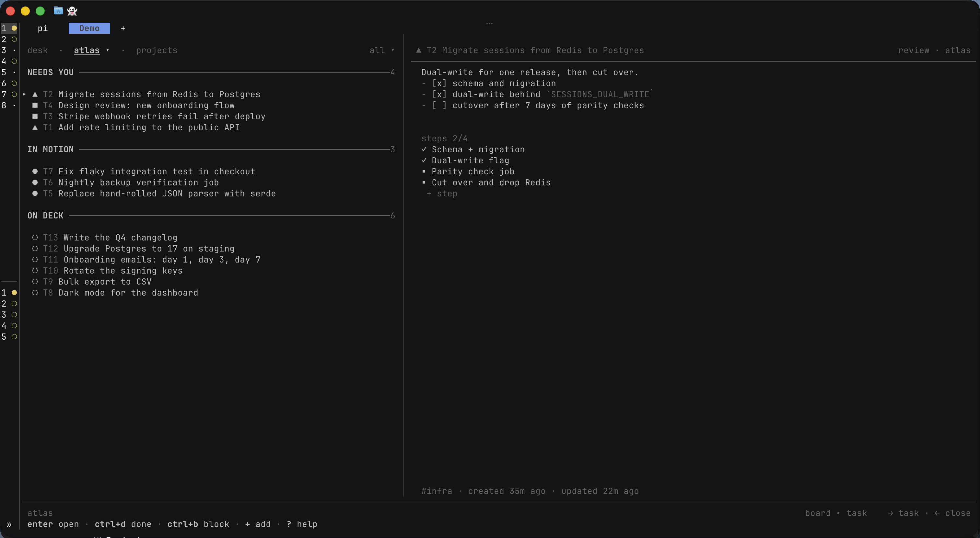Viewport: 980px width, 538px height.
Task: Click the square status icon of task T4
Action: 35,105
